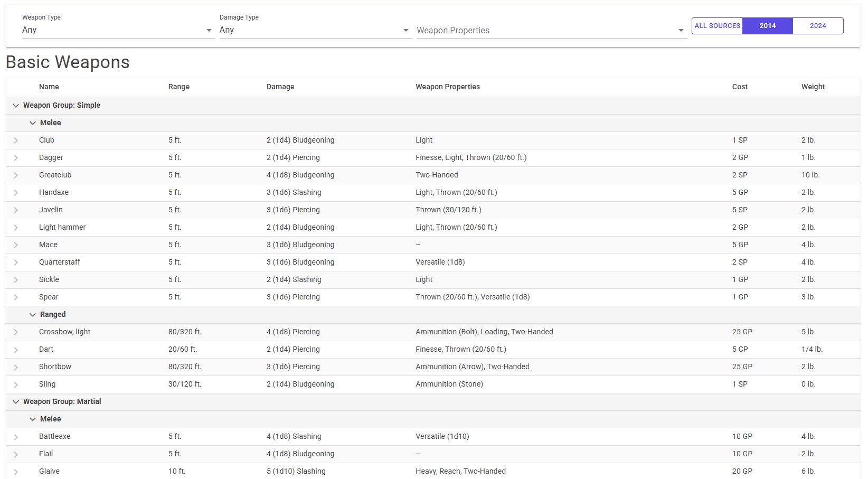Show the Quarterstaff row details
Screen dimensions: 868x479
(16, 262)
